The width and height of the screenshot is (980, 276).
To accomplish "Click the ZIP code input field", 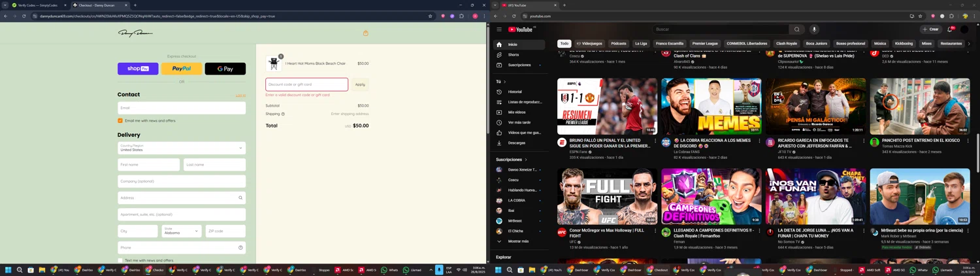I will point(225,231).
